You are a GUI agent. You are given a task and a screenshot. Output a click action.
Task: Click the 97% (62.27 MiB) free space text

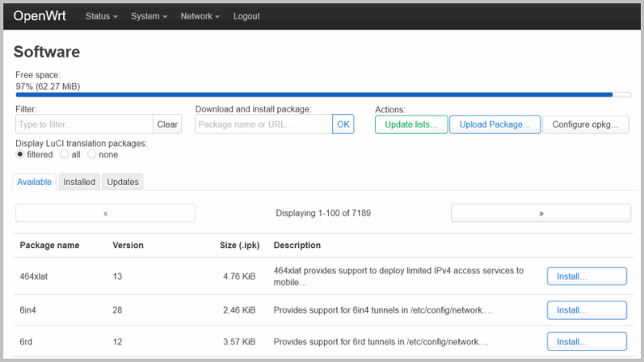point(48,86)
